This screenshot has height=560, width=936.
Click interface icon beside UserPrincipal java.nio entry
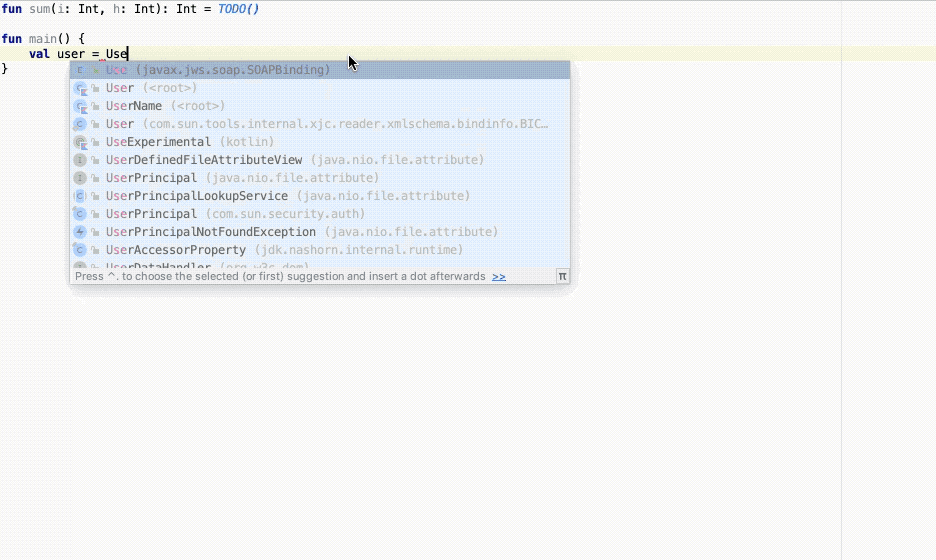80,178
